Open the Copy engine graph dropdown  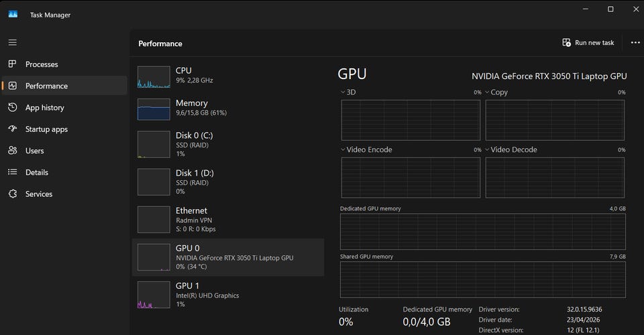[487, 92]
